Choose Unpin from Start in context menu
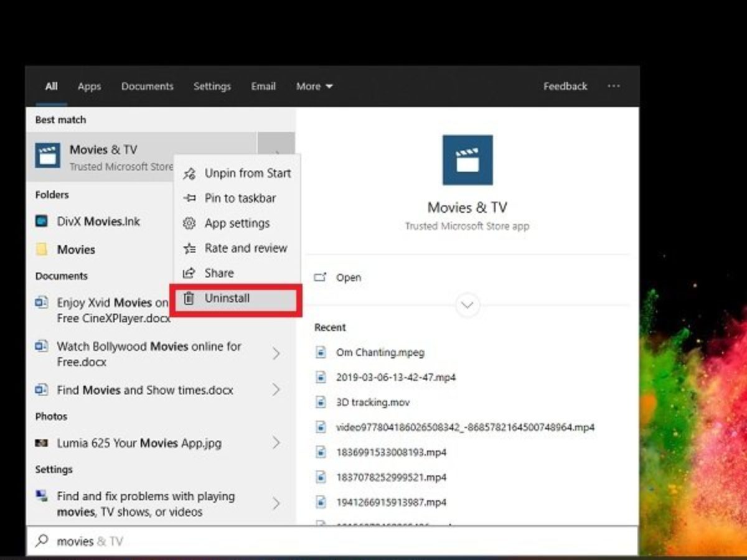The width and height of the screenshot is (747, 560). click(237, 174)
